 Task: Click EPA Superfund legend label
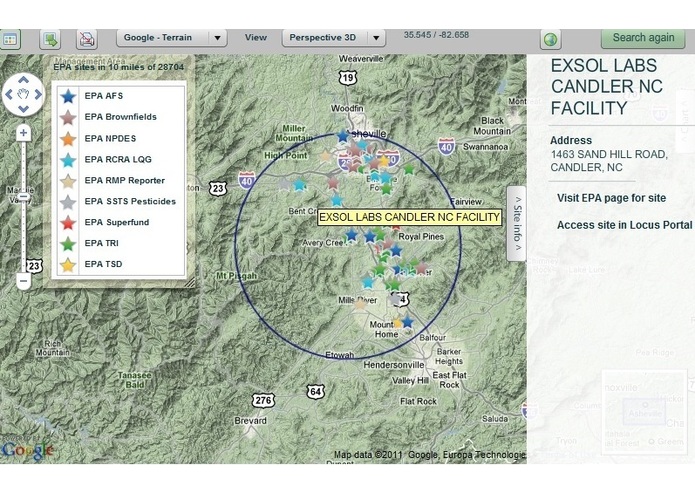tap(117, 222)
